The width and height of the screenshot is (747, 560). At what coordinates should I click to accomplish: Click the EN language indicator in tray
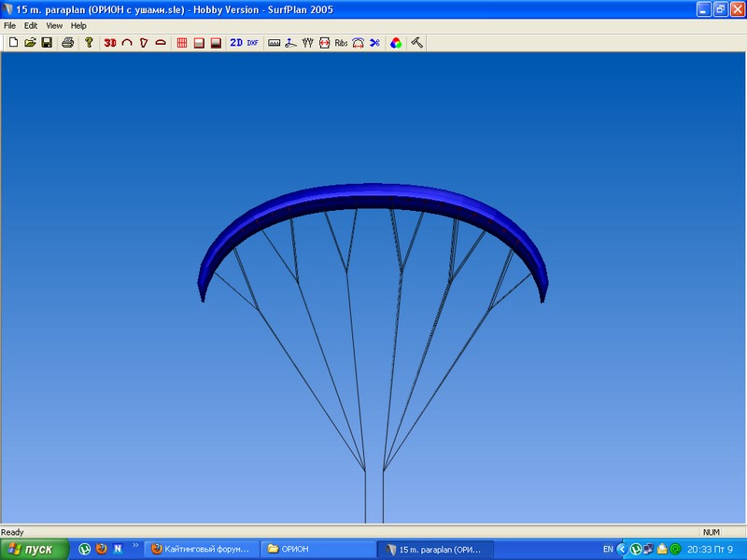point(609,550)
